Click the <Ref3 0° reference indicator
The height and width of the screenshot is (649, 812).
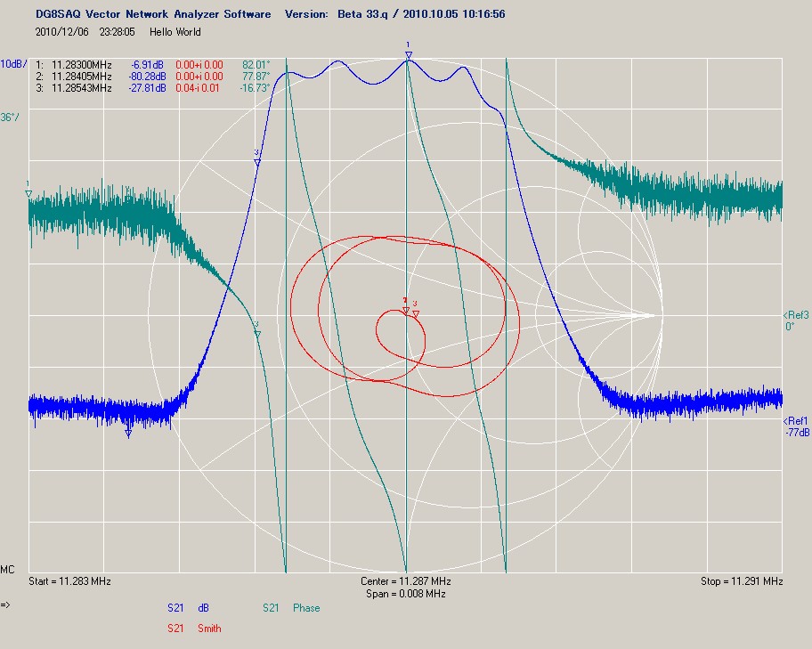click(796, 320)
